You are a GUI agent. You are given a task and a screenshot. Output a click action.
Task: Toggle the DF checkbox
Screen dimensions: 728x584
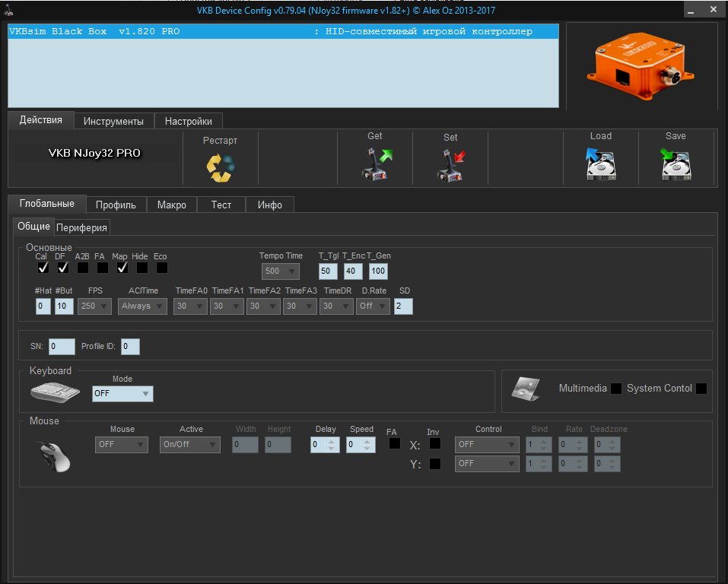click(x=62, y=268)
